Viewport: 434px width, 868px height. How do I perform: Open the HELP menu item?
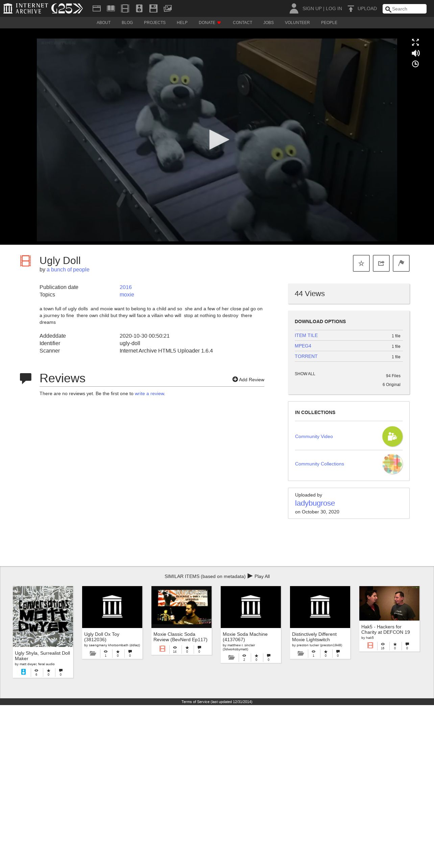[x=182, y=23]
